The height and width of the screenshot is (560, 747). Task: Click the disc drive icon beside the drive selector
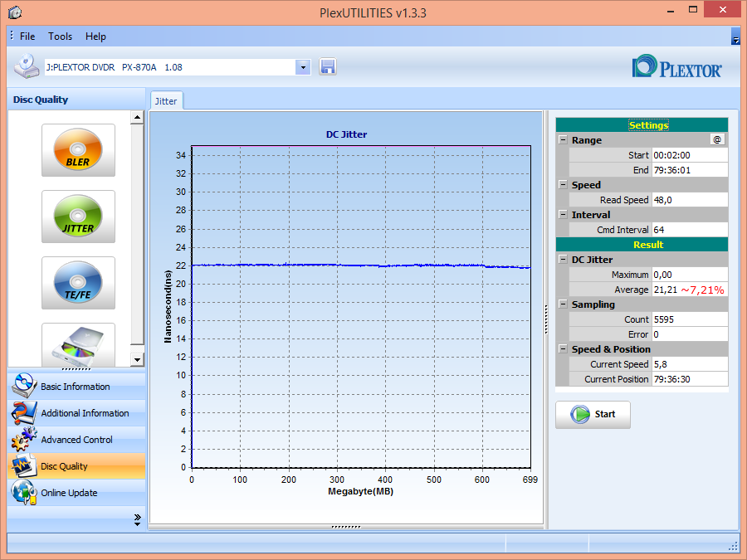pos(27,66)
